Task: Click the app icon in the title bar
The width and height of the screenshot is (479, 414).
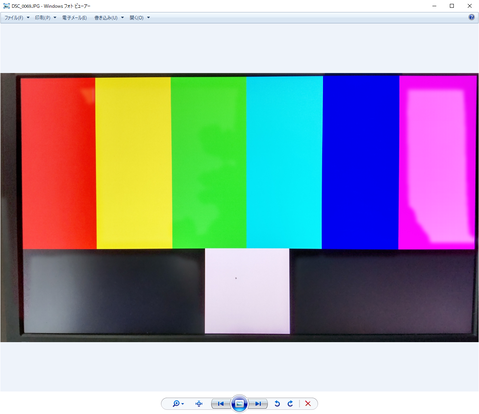Action: (6, 6)
